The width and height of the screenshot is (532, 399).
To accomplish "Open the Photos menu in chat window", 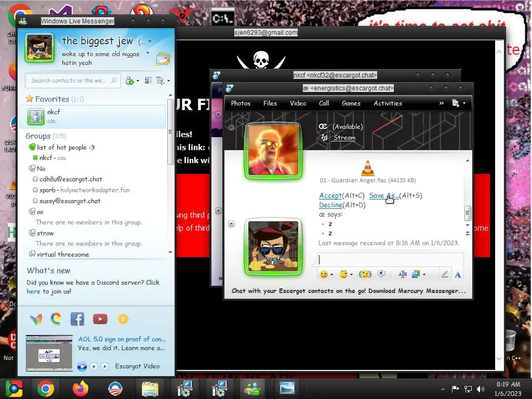I will point(241,103).
